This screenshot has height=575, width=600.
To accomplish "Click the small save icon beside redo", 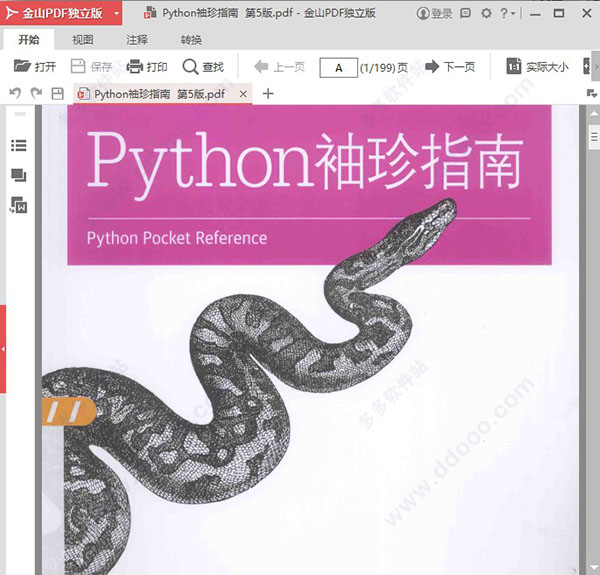I will click(x=57, y=93).
